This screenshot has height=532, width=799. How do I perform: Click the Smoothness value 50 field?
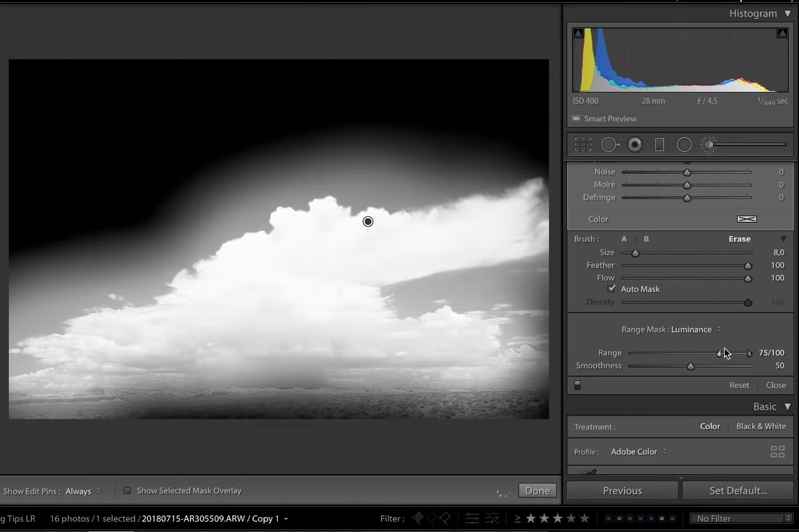point(780,365)
